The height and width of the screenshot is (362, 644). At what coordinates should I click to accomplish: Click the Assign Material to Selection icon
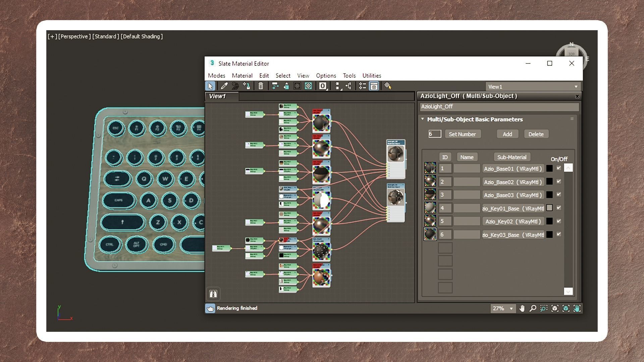247,86
